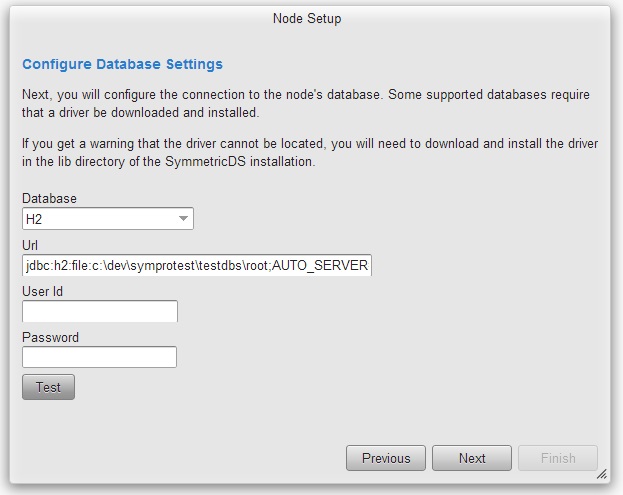
Task: Click the Url field label
Action: click(x=30, y=245)
